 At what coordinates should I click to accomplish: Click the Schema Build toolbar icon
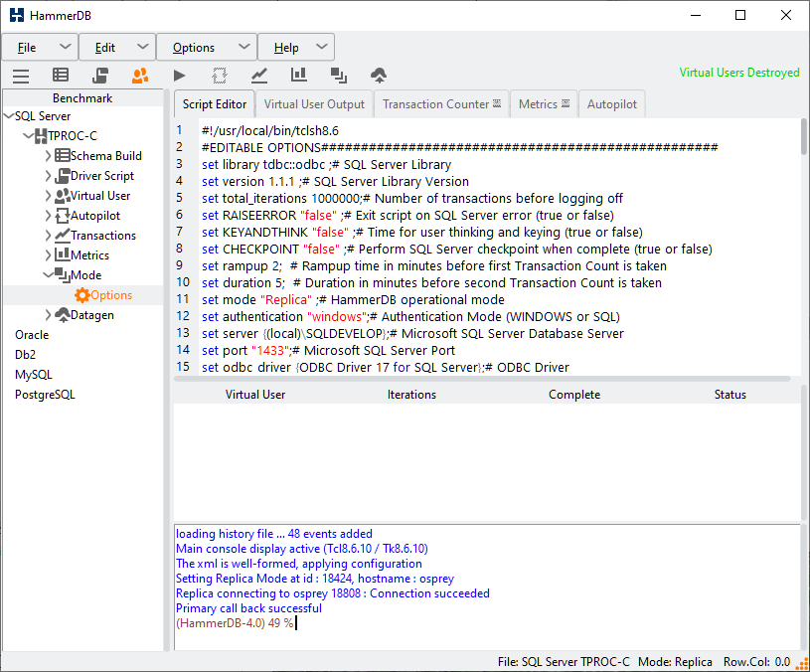pyautogui.click(x=61, y=75)
